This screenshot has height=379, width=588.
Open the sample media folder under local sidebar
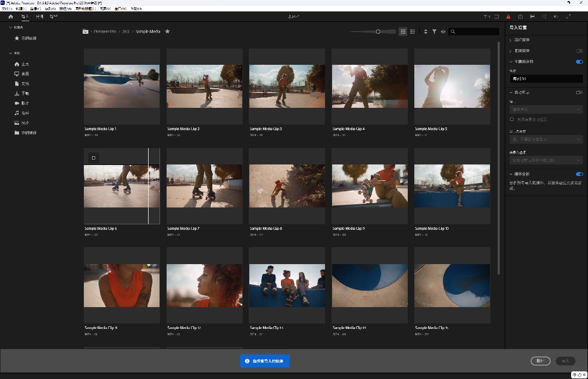(26, 133)
